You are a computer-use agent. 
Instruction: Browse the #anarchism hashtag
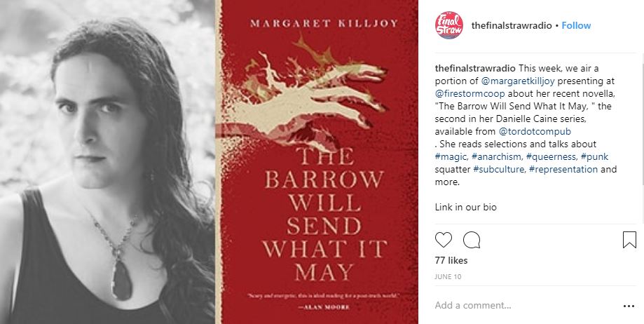coord(497,156)
